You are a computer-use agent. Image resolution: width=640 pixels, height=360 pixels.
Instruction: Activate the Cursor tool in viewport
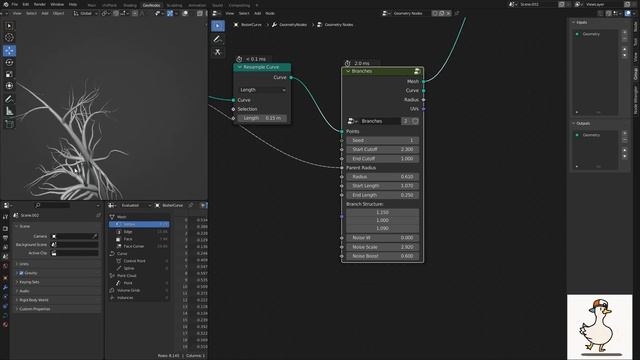[x=9, y=38]
